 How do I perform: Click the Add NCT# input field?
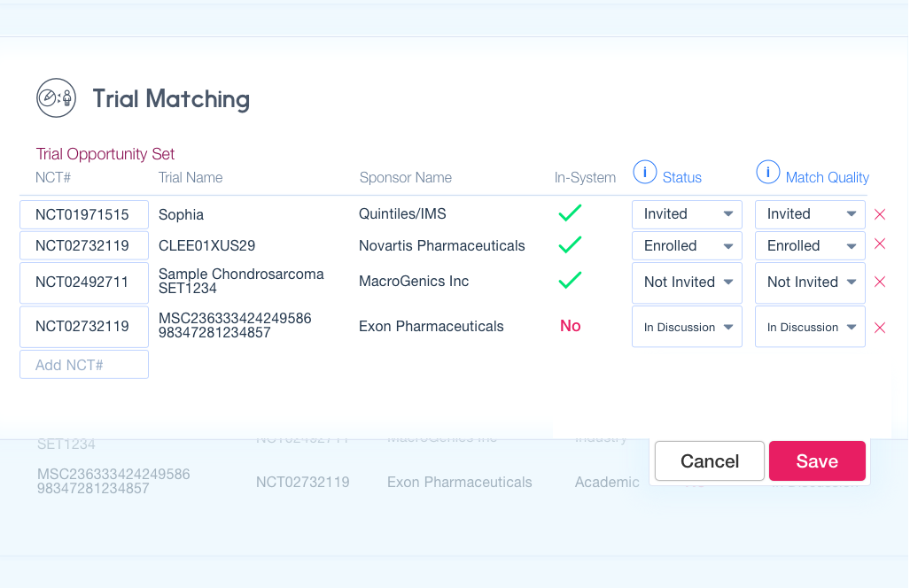84,365
